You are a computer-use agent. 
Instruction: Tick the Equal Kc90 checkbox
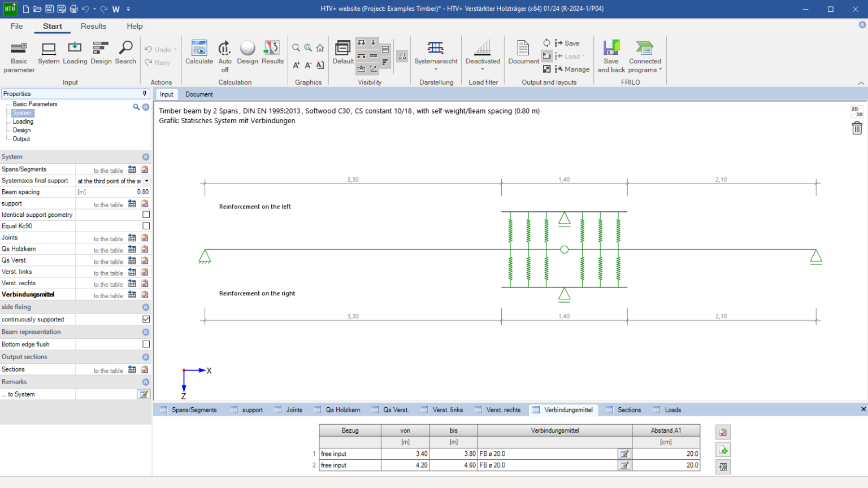[146, 226]
